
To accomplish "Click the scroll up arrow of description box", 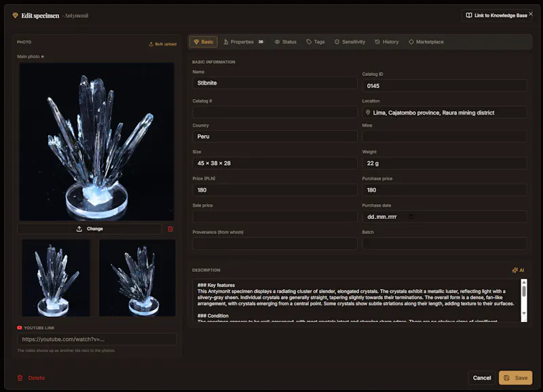I will click(524, 282).
